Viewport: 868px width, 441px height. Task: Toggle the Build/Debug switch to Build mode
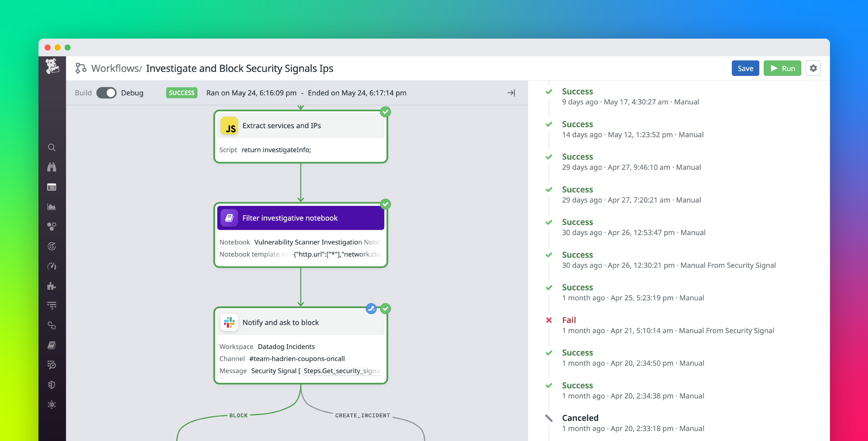[106, 93]
